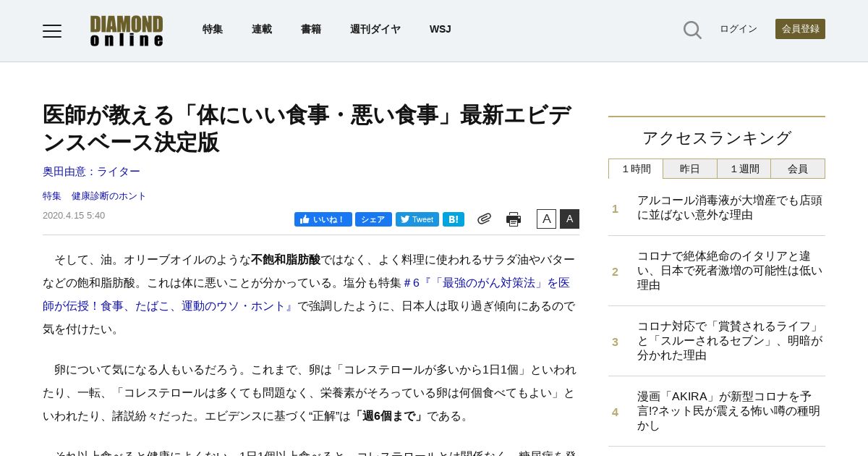Viewport: 868px width, 456px height.
Task: Click the Diamond Online logo
Action: [127, 30]
